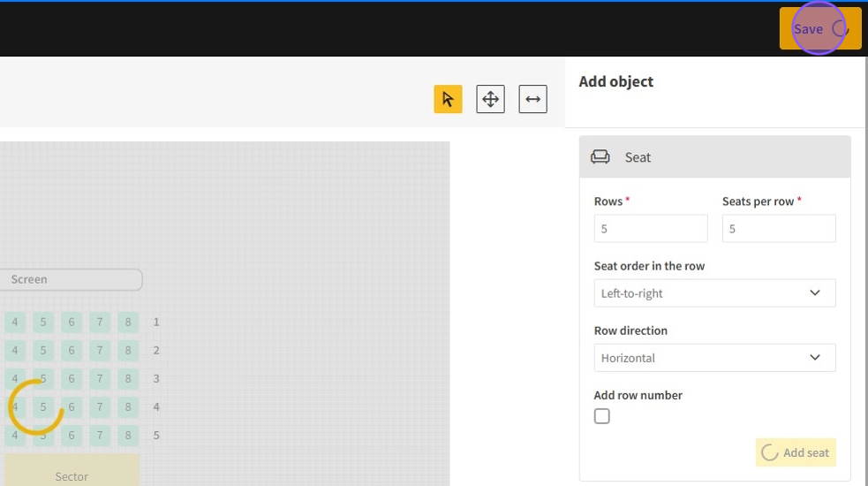
Task: Choose the horizontal resize arrow tool
Action: (x=532, y=99)
